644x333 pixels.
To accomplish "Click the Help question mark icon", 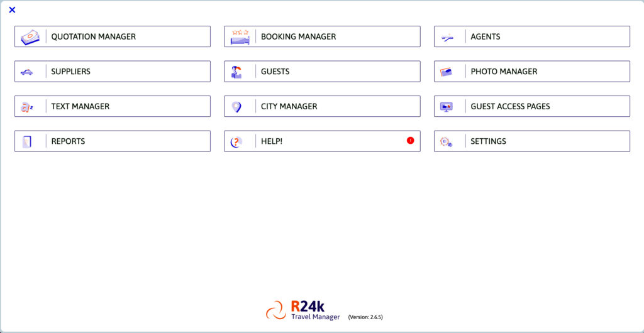I will [236, 141].
